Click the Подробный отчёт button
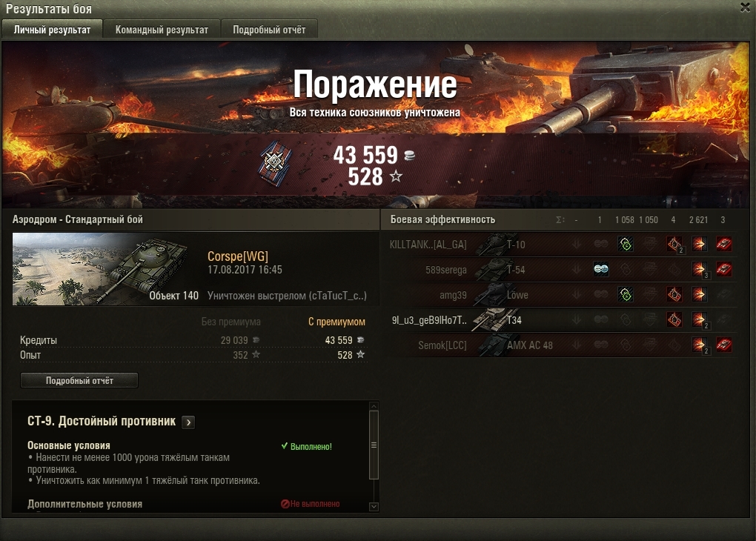 [79, 380]
